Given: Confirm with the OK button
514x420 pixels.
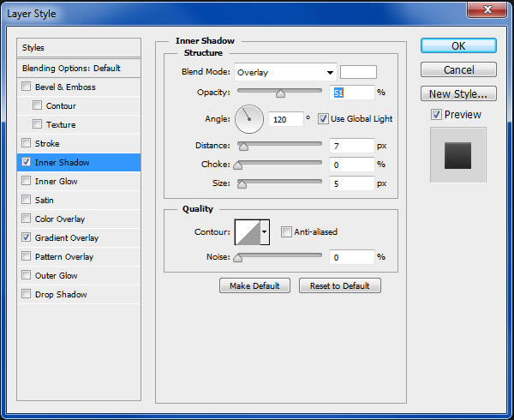Looking at the screenshot, I should pos(458,45).
